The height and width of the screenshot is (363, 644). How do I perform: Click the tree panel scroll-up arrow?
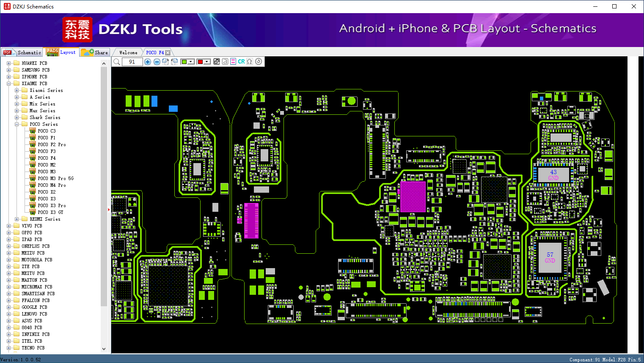tap(104, 64)
